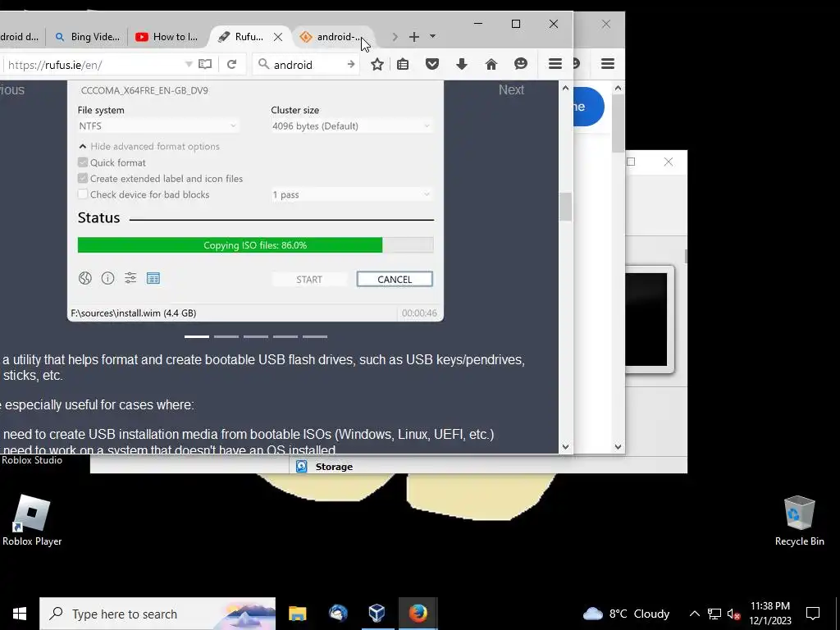Switch to the Bing Video tab

pos(89,37)
